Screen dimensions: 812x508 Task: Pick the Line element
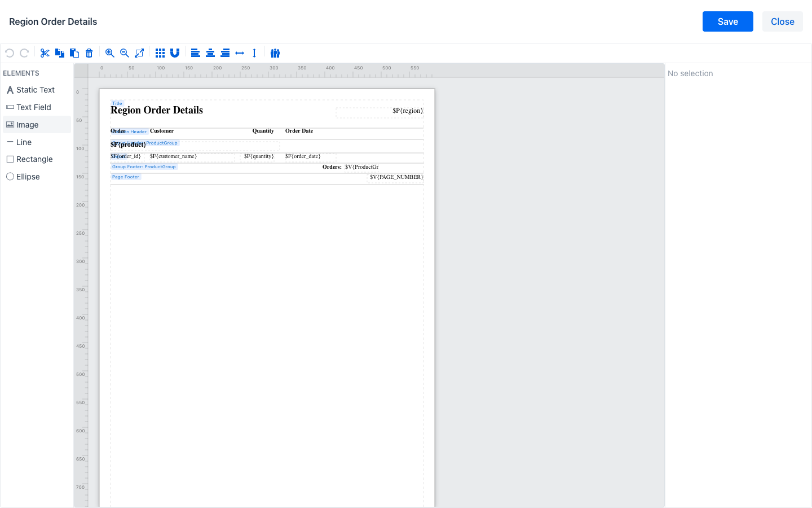(x=37, y=142)
